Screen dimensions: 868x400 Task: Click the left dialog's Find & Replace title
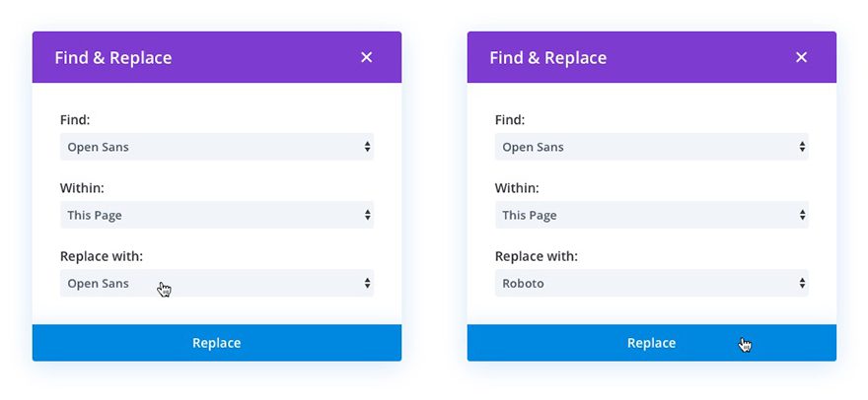point(113,58)
